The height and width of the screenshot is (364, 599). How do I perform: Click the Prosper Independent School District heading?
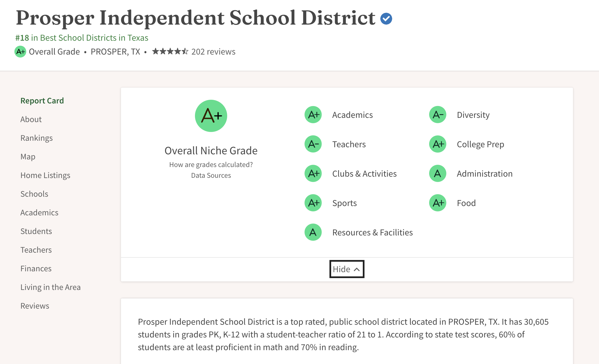click(196, 18)
